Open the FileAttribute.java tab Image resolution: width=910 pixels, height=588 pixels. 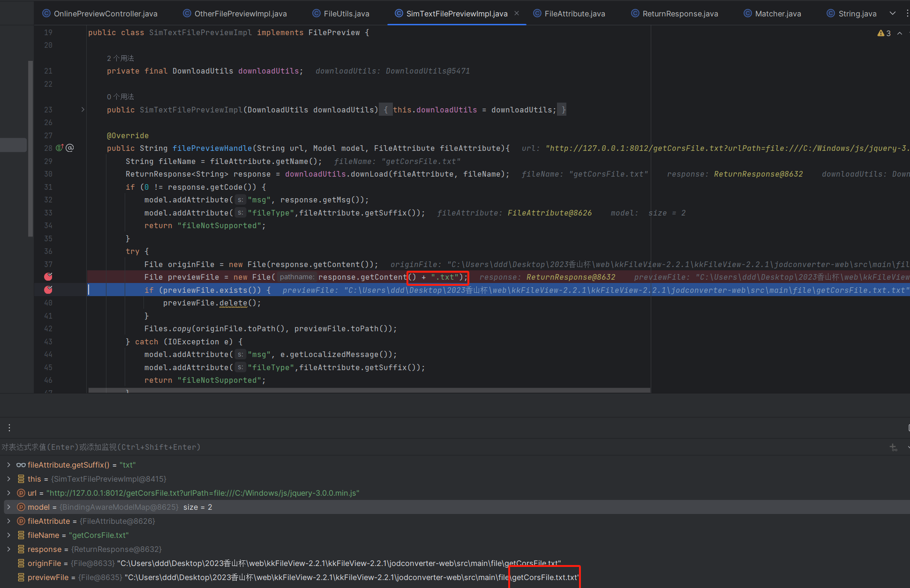(x=569, y=14)
